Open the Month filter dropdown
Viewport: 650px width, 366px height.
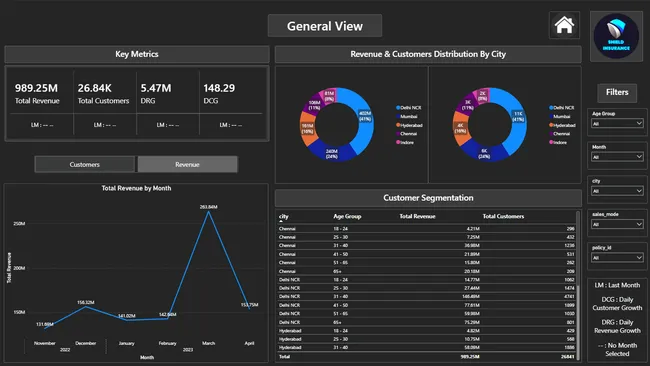coord(617,157)
